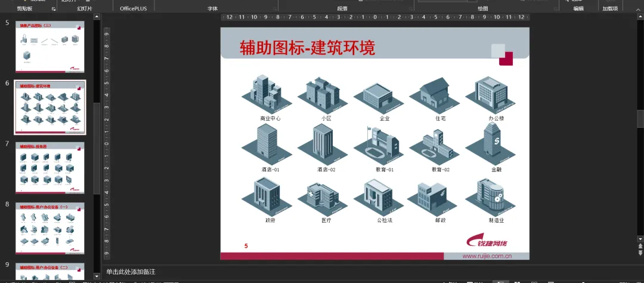Open the 剪贴板 clipboard dialog launcher

(54, 8)
